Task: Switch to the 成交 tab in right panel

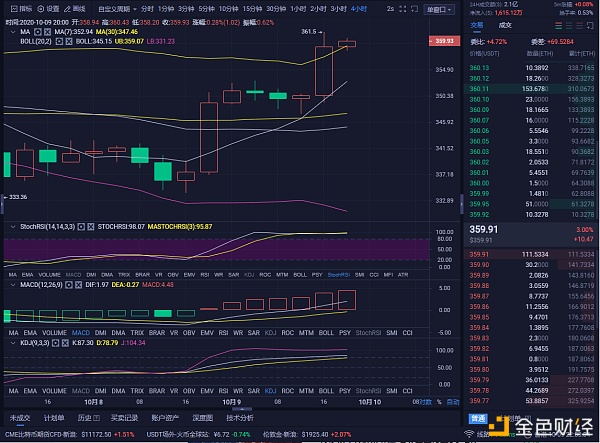Action: 506,25
